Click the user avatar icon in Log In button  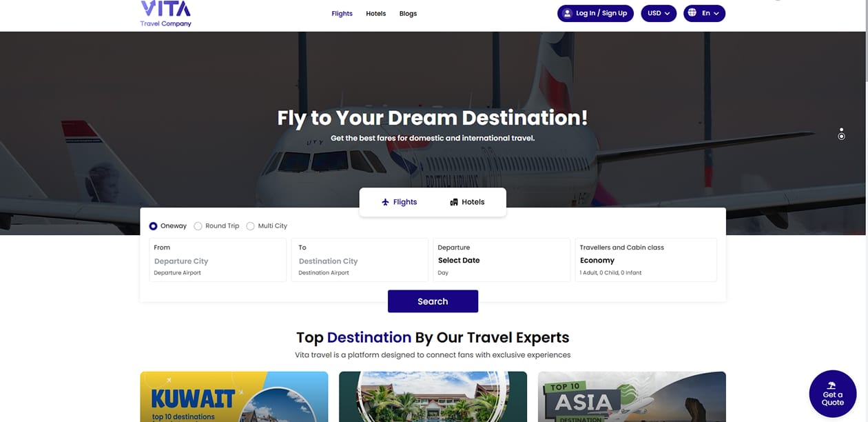567,13
